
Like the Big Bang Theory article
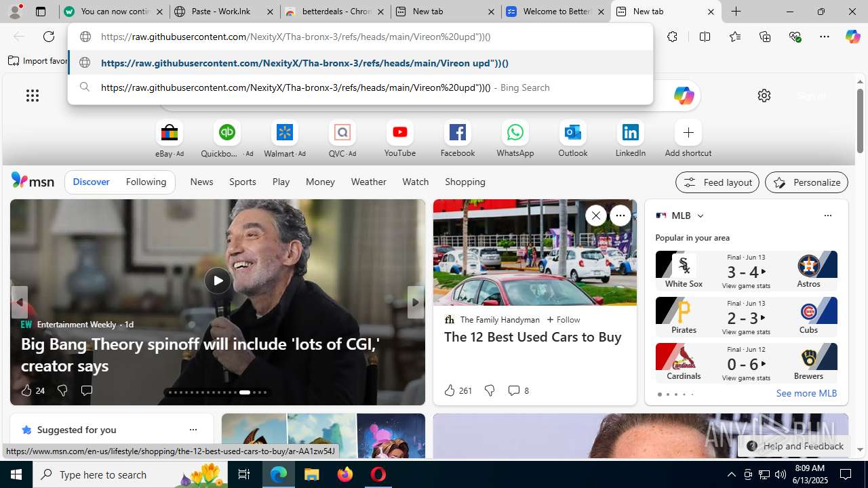[x=32, y=390]
